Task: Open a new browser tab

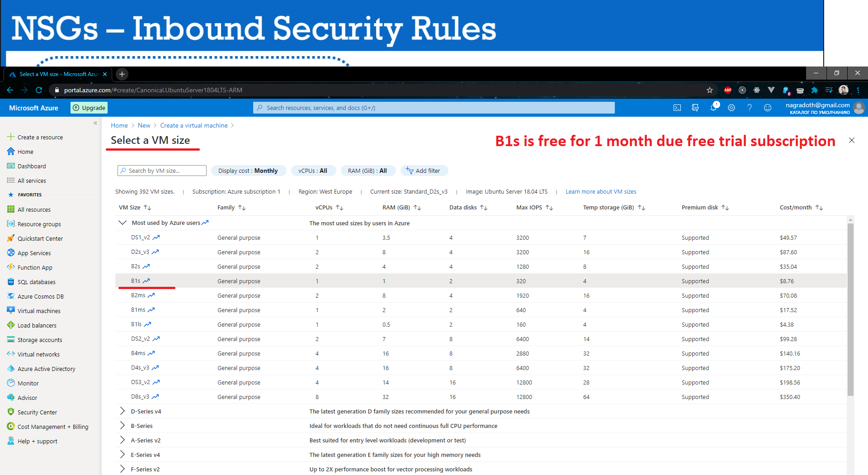Action: (x=122, y=74)
